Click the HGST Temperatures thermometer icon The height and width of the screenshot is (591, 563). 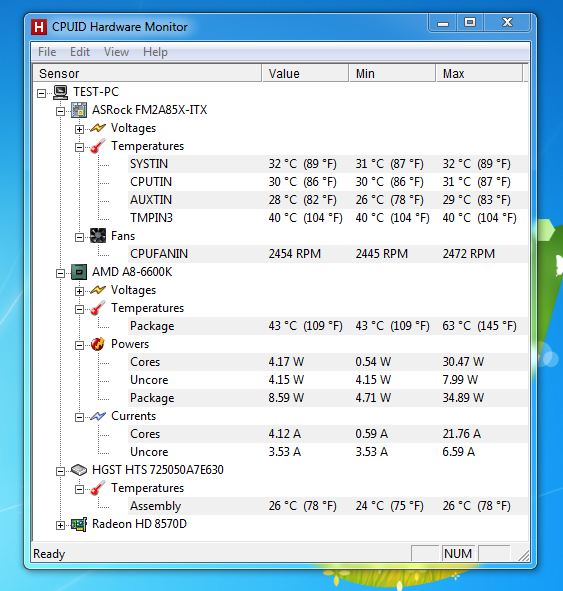98,488
